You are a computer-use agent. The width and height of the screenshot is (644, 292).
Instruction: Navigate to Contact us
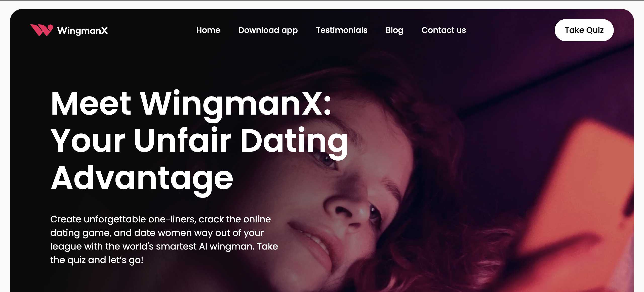click(x=444, y=30)
